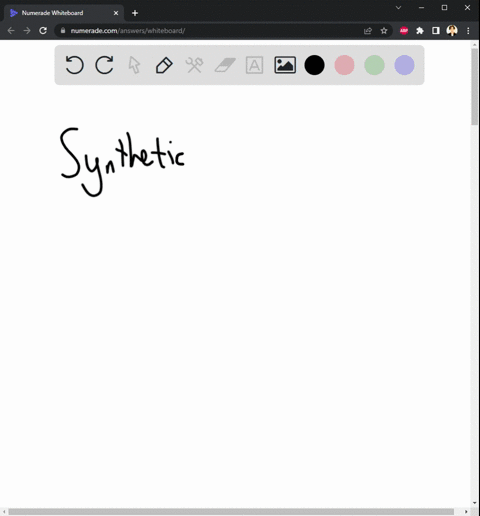Reload the current page
Image resolution: width=480 pixels, height=516 pixels.
click(x=43, y=31)
